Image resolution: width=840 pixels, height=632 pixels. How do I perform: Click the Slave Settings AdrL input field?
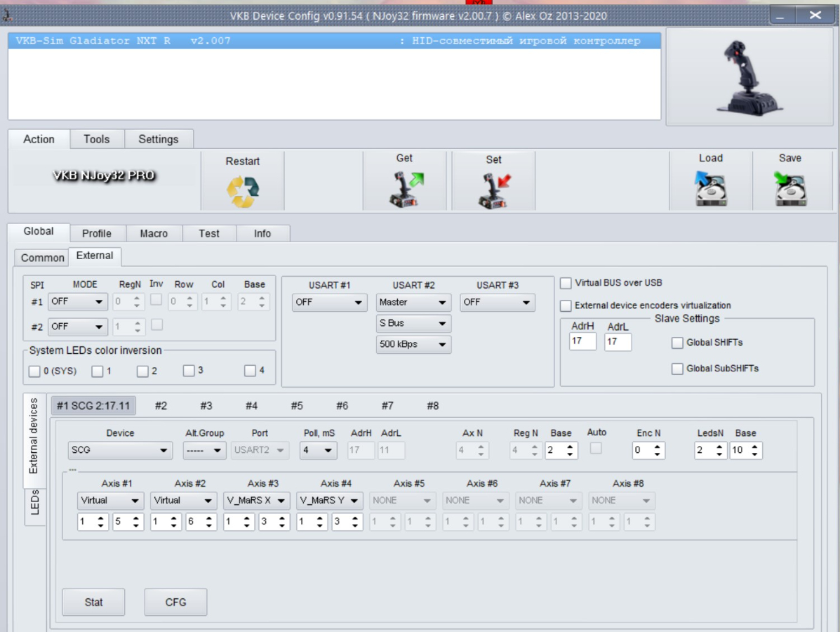coord(618,342)
